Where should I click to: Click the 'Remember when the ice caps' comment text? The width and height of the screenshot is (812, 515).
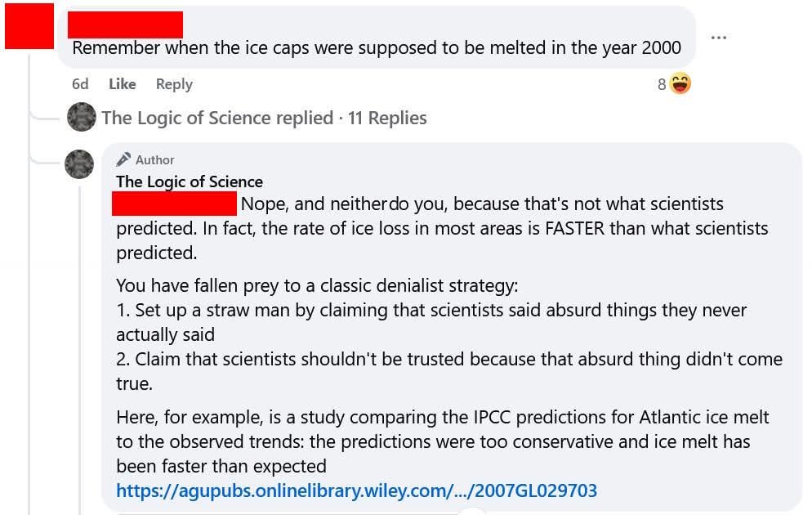pos(376,47)
